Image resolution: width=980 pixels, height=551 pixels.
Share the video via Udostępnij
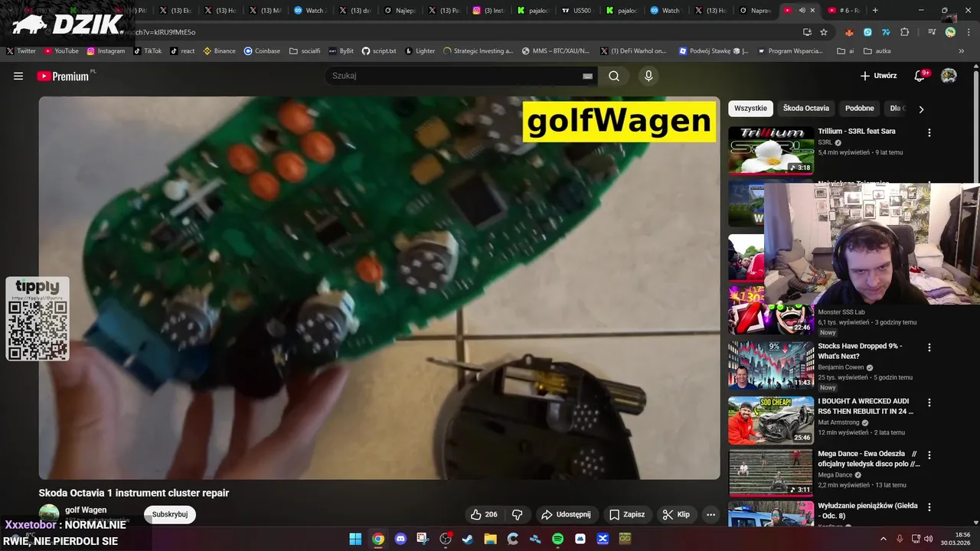pos(566,514)
